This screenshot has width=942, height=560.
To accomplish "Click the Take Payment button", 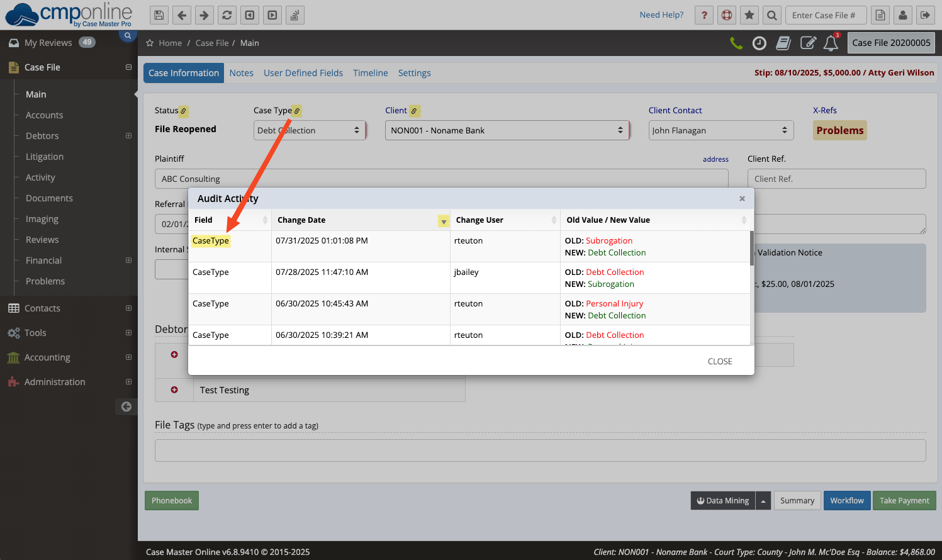I will (x=904, y=500).
